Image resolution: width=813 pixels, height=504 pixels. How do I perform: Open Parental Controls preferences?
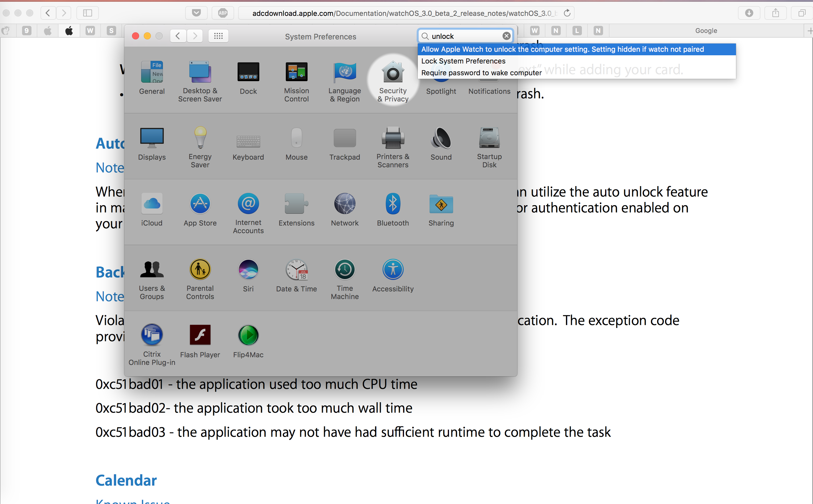click(x=200, y=279)
